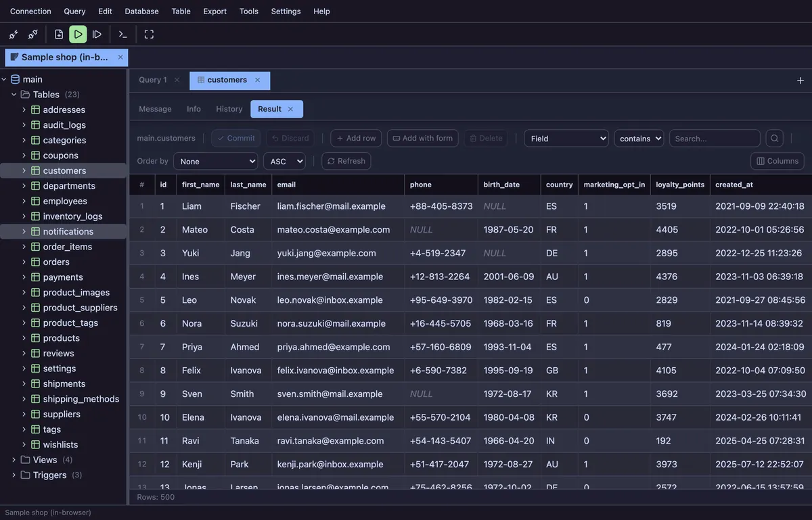Click the Views folder icon
The width and height of the screenshot is (812, 520).
tap(25, 460)
